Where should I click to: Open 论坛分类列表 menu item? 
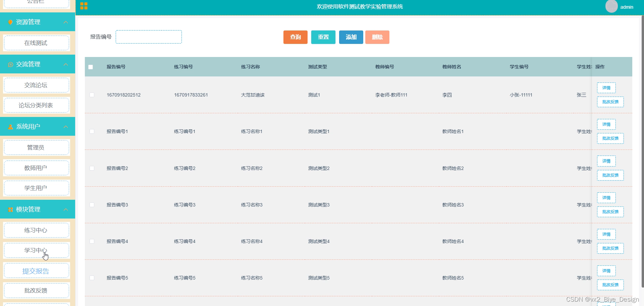click(36, 105)
